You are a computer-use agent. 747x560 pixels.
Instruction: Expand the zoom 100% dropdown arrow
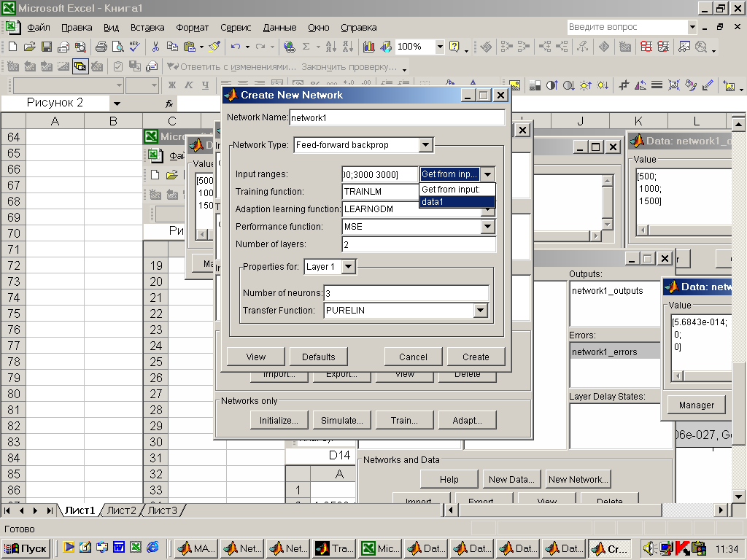[x=440, y=47]
